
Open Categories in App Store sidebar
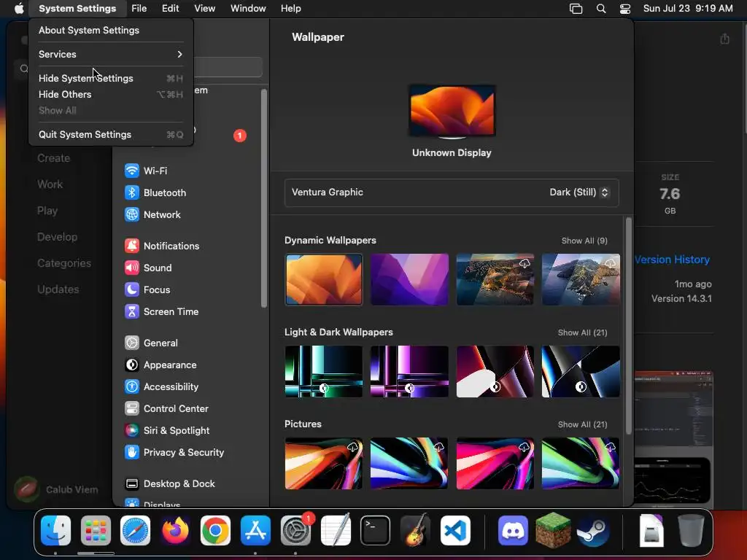(x=64, y=262)
